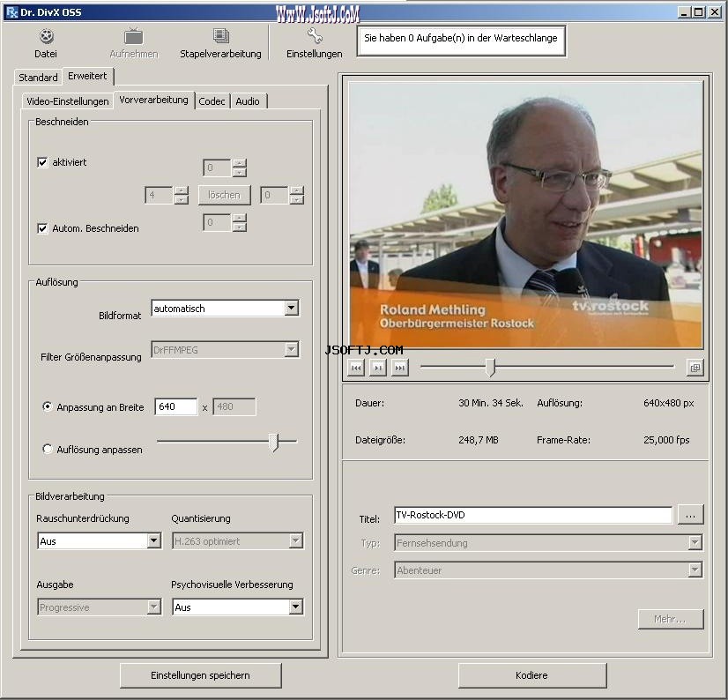Image resolution: width=728 pixels, height=700 pixels.
Task: Click the queue status message box
Action: 461,41
